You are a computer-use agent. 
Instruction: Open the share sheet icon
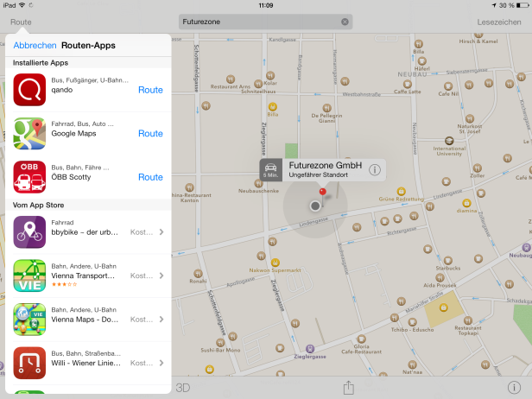coord(348,387)
